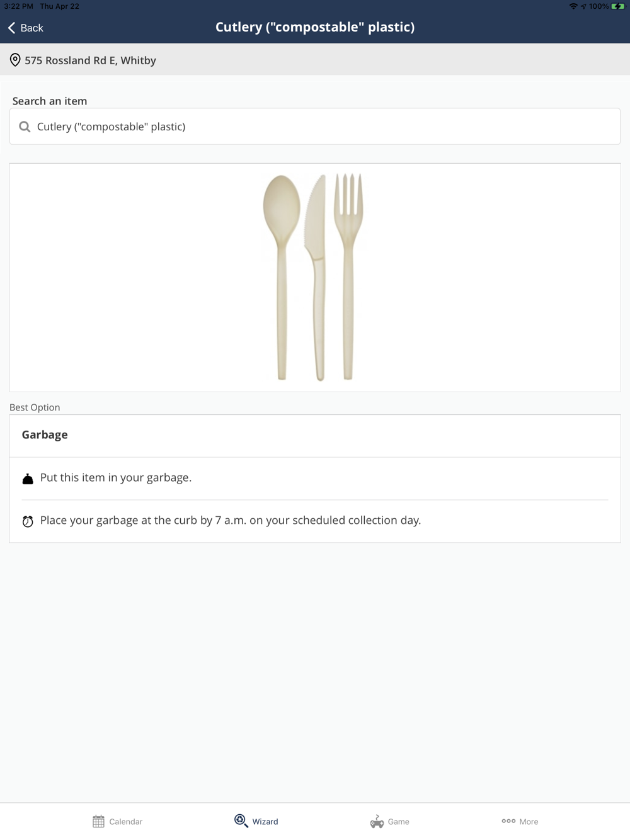The image size is (630, 840).
Task: Tap the alarm clock icon
Action: (x=28, y=521)
